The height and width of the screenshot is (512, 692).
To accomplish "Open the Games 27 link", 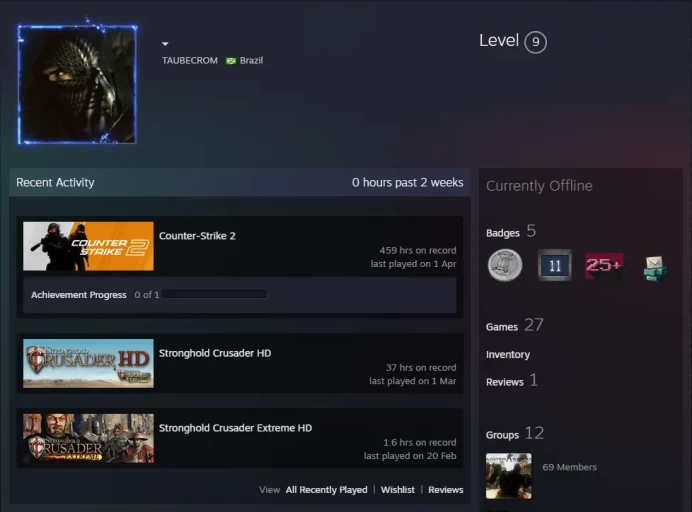I will (515, 326).
